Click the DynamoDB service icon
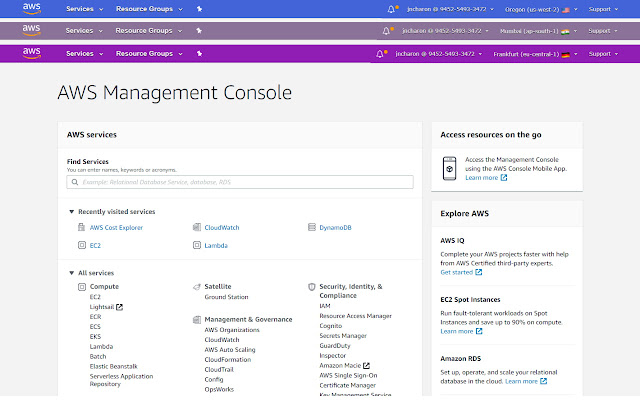The width and height of the screenshot is (640, 400). 312,227
